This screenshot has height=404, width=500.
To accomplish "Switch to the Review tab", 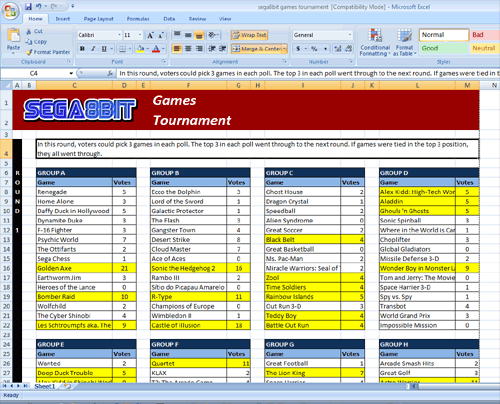I will point(197,19).
